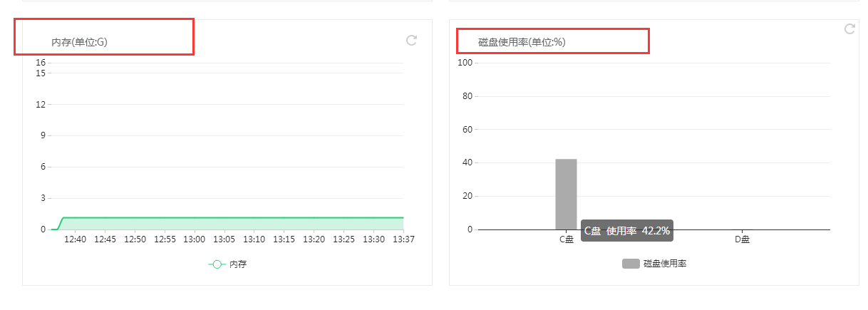Viewport: 868px width, 310px height.
Task: Click the D盘 axis label
Action: tap(742, 239)
